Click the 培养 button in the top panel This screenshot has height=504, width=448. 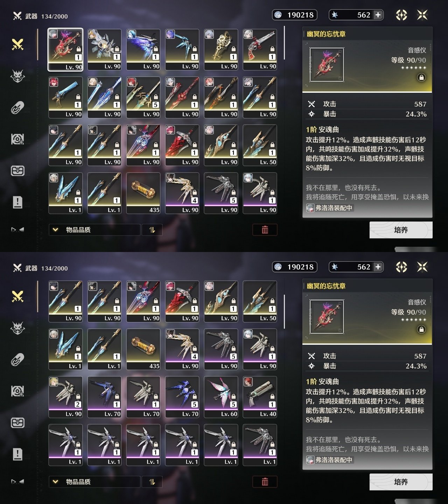[x=401, y=230]
